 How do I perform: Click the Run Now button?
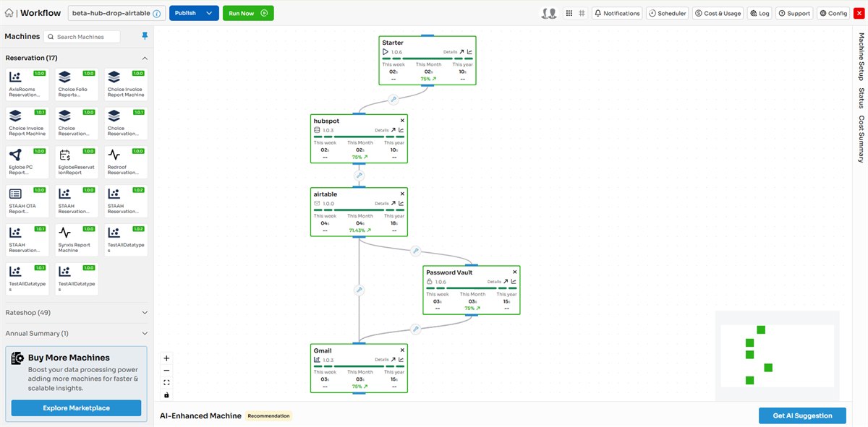click(x=248, y=13)
